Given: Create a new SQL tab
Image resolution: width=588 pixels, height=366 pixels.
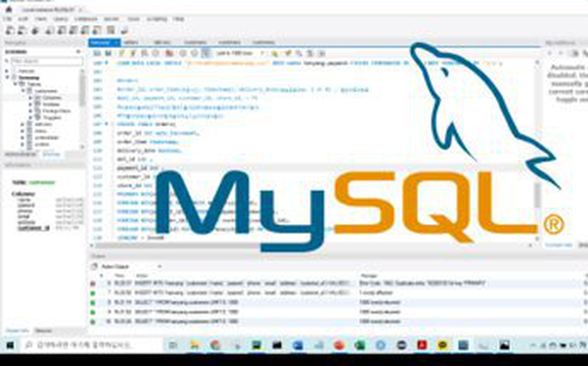Looking at the screenshot, I should [x=10, y=31].
